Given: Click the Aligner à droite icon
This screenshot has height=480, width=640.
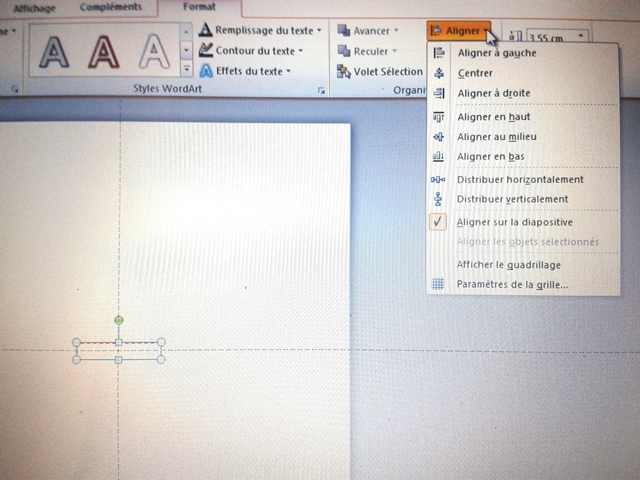Looking at the screenshot, I should (x=438, y=93).
